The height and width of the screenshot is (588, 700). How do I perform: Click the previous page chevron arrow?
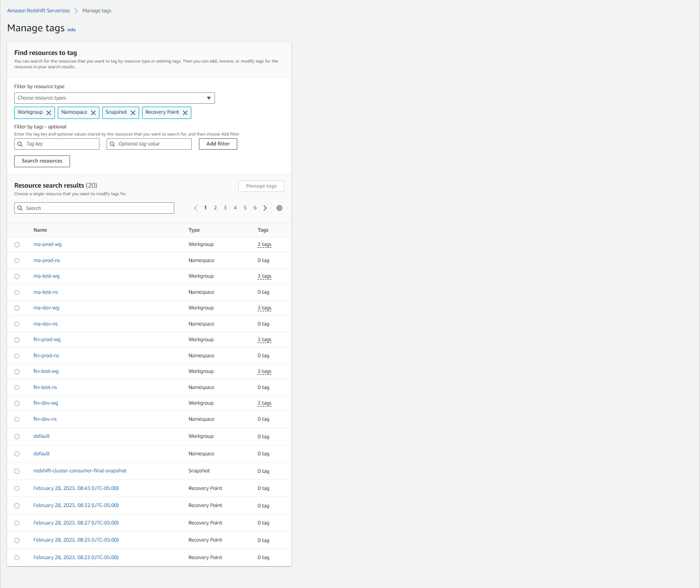pos(196,208)
